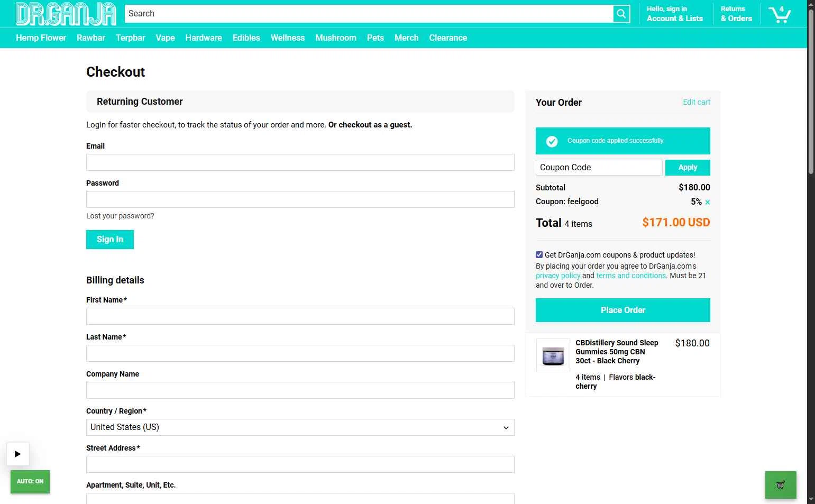815x504 pixels.
Task: Click the Edit cart link
Action: coord(697,103)
